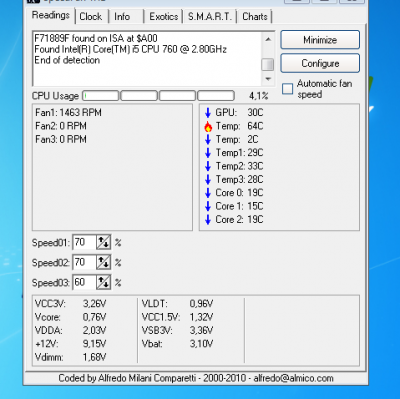Click the blue arrow next to Core 0

(208, 193)
